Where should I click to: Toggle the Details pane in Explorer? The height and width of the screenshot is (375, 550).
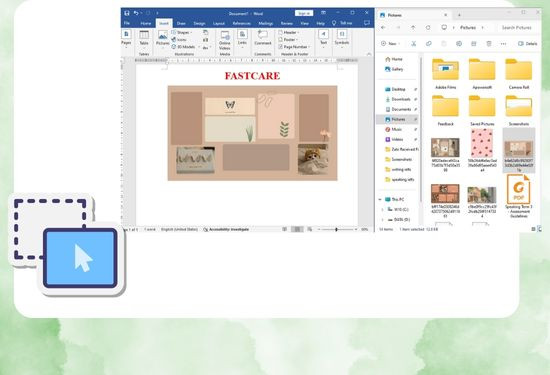tap(527, 43)
